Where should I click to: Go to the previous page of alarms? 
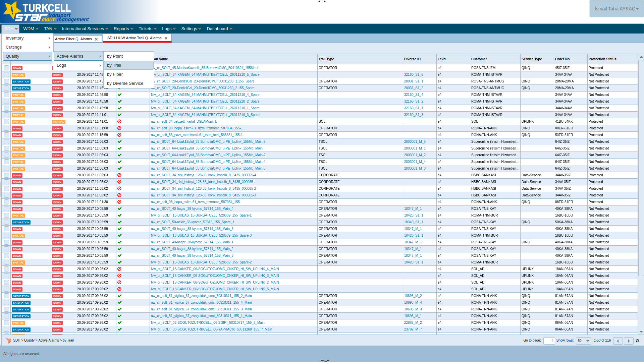click(x=618, y=341)
